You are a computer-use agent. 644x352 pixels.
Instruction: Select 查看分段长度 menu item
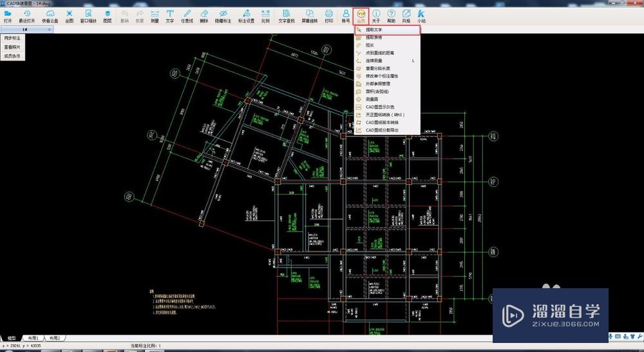click(x=387, y=68)
